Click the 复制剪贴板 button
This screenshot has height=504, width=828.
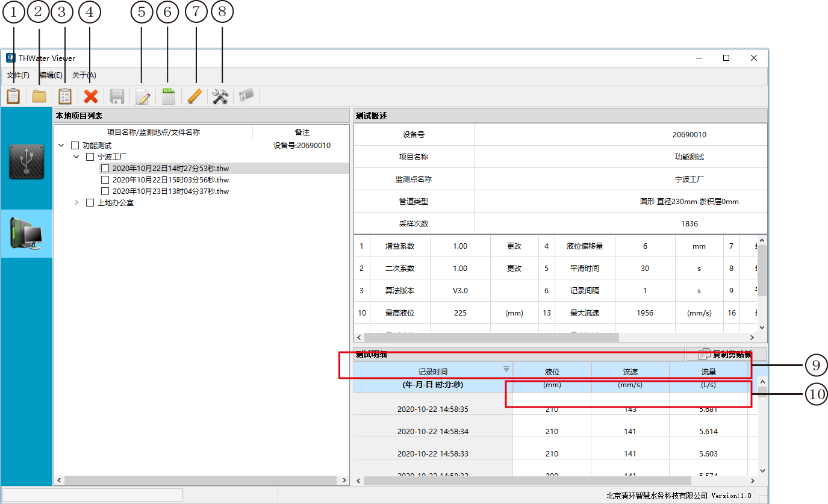click(727, 354)
